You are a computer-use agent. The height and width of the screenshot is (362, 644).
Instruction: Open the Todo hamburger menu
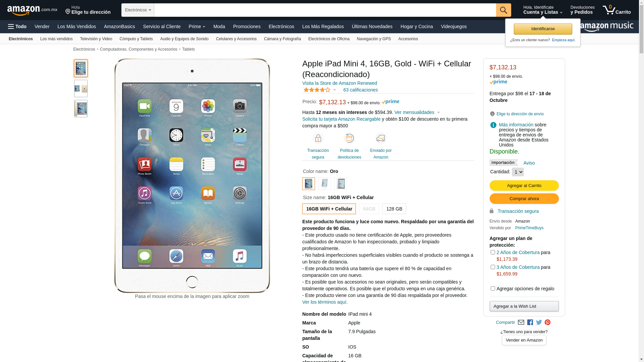(17, 26)
